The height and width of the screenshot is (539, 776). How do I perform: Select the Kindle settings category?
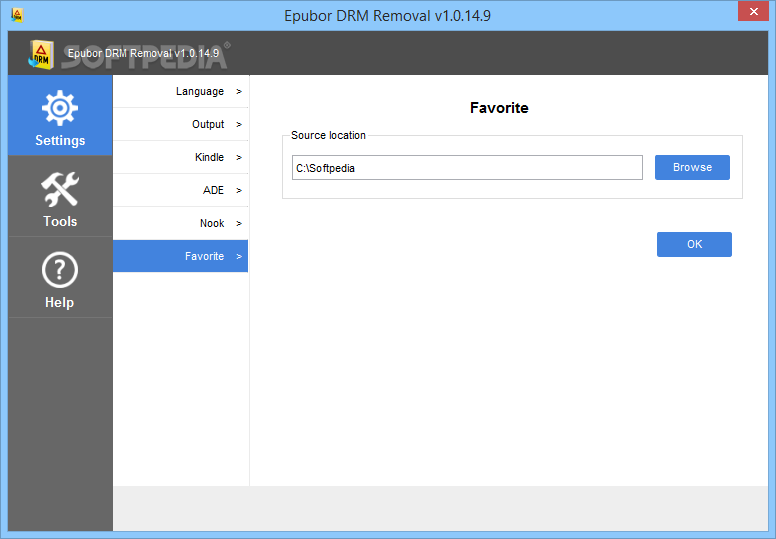coord(181,157)
